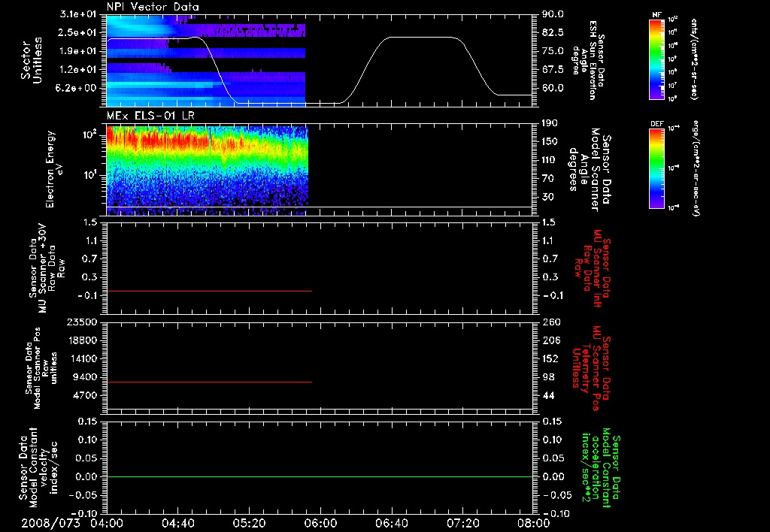Click the 60.0 sun elevation tick label
This screenshot has width=770, height=532.
(x=553, y=88)
